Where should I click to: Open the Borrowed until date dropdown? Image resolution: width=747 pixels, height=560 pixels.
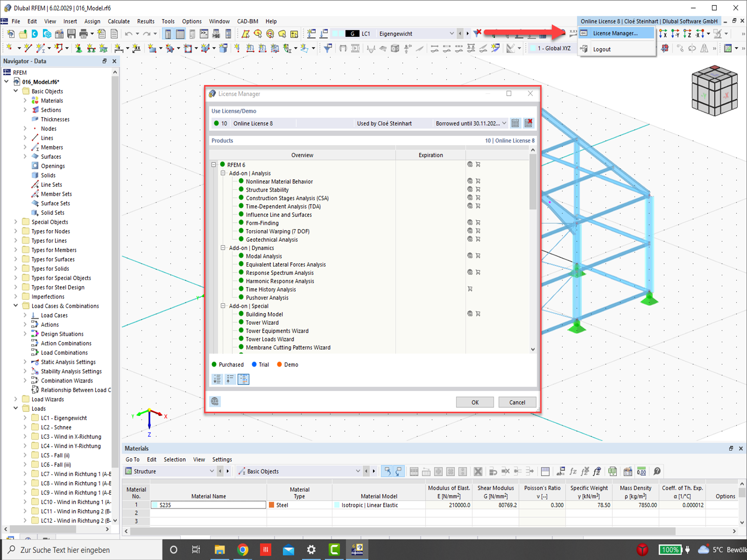pos(504,123)
